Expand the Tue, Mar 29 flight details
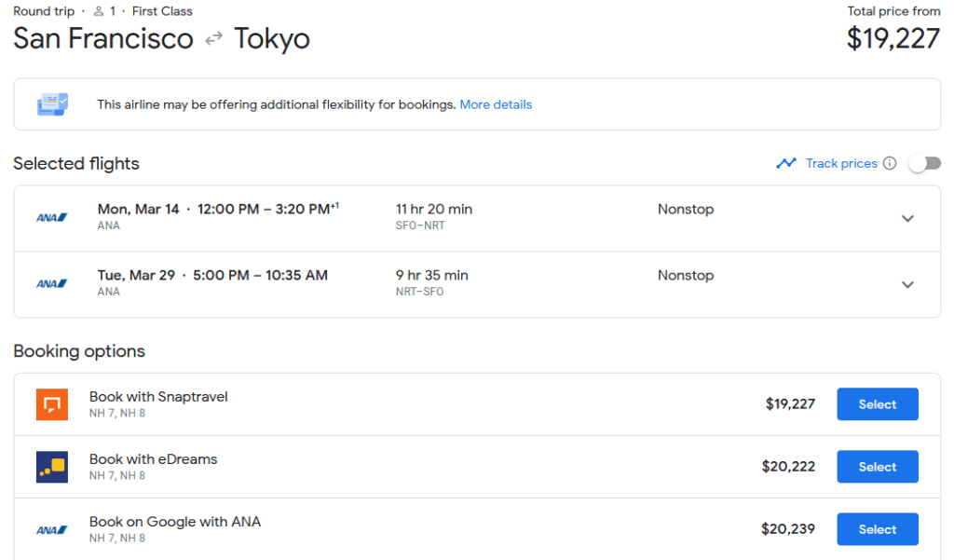 click(907, 283)
